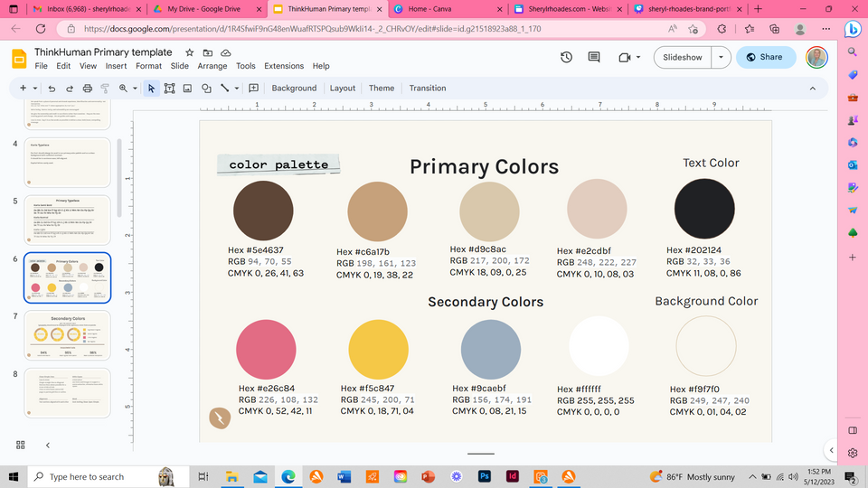Screen dimensions: 868x488
Task: Click the Add comment toolbar icon
Action: (x=254, y=89)
